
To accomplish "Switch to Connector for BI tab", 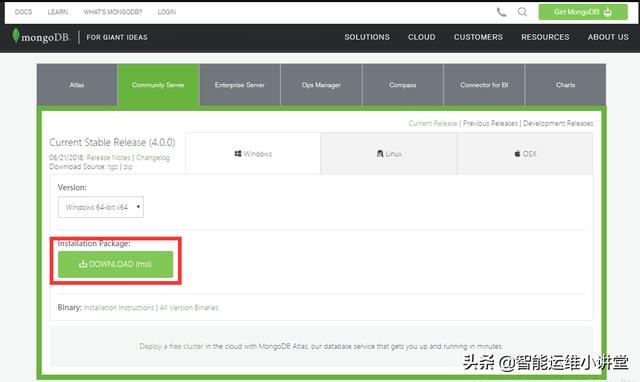I will tap(484, 85).
